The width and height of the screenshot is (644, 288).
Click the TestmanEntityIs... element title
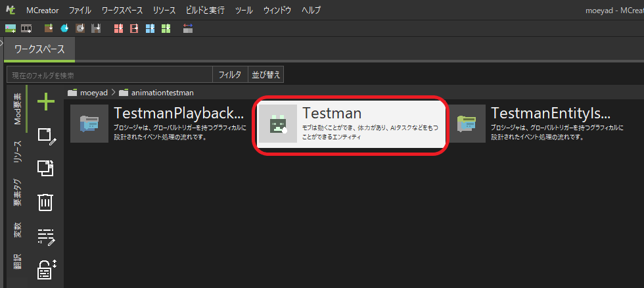click(551, 113)
